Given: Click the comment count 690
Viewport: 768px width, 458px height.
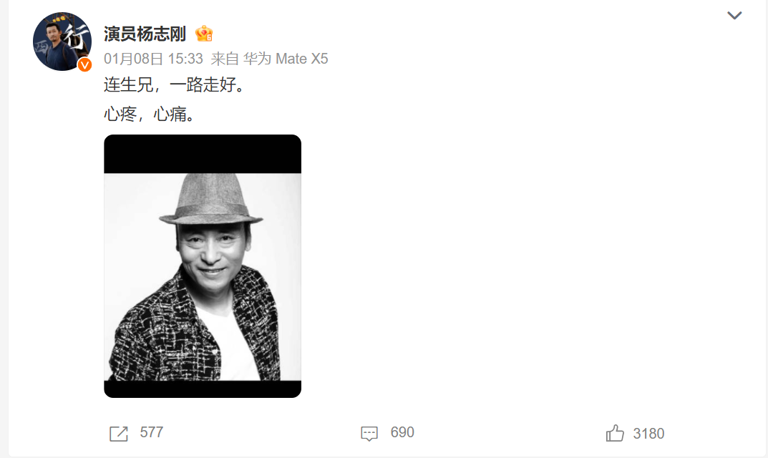Looking at the screenshot, I should 402,432.
